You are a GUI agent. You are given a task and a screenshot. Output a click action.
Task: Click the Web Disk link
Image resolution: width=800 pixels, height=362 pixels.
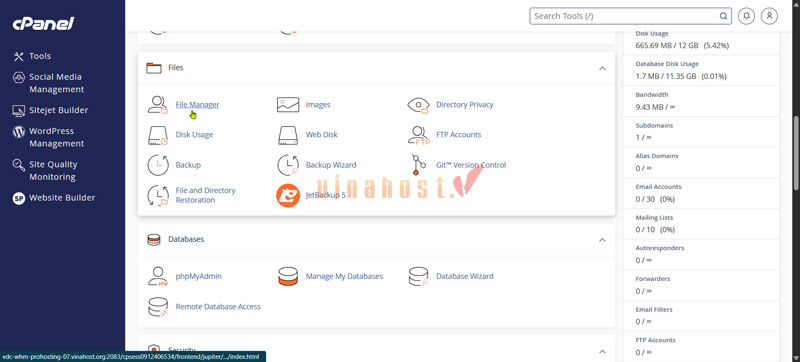pos(321,135)
